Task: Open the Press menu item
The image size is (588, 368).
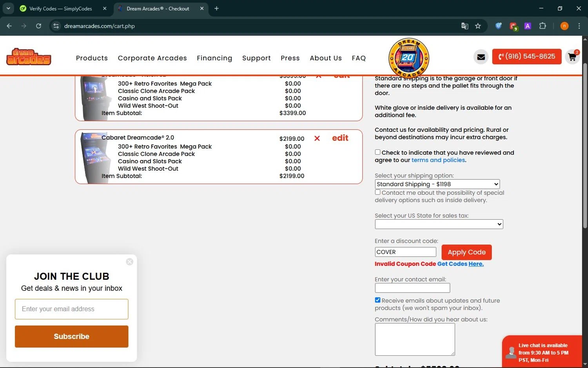Action: coord(290,58)
